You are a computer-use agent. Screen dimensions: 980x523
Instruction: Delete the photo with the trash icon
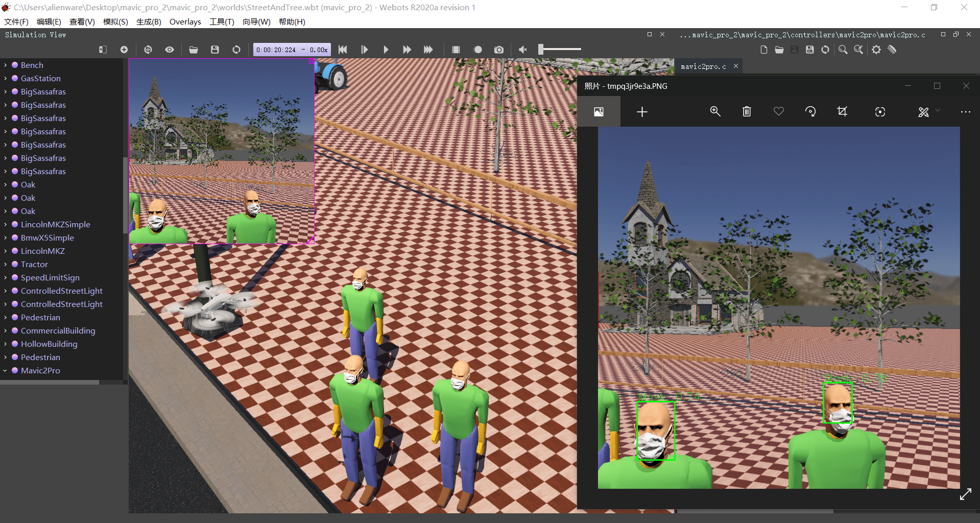tap(747, 111)
